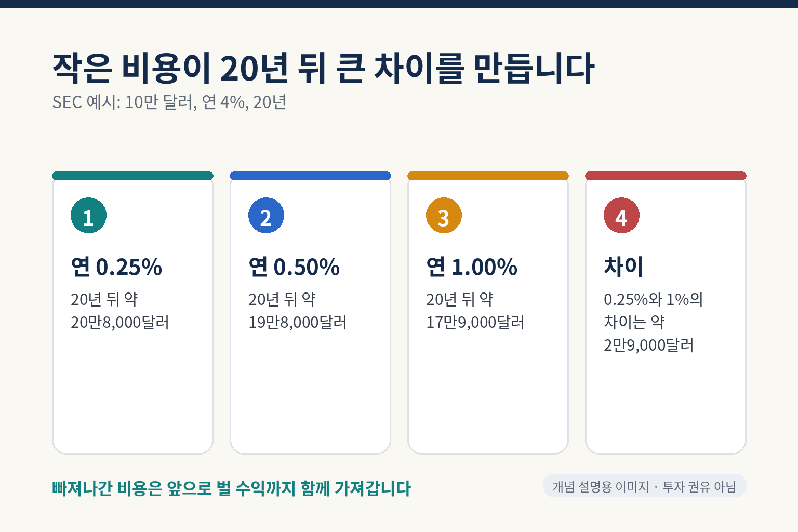Click the orange number 3 circle
Screen dimensions: 798x532
(444, 216)
